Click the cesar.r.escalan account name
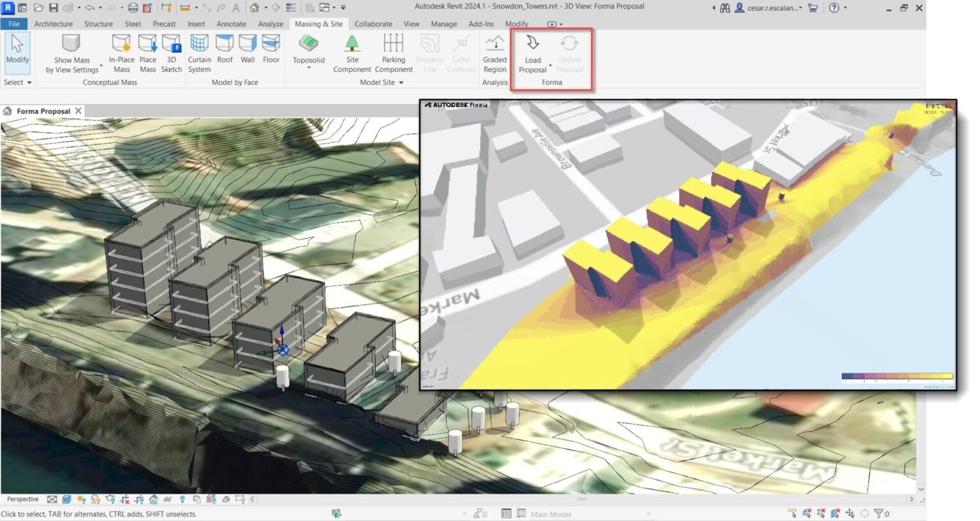The width and height of the screenshot is (980, 521). (772, 7)
